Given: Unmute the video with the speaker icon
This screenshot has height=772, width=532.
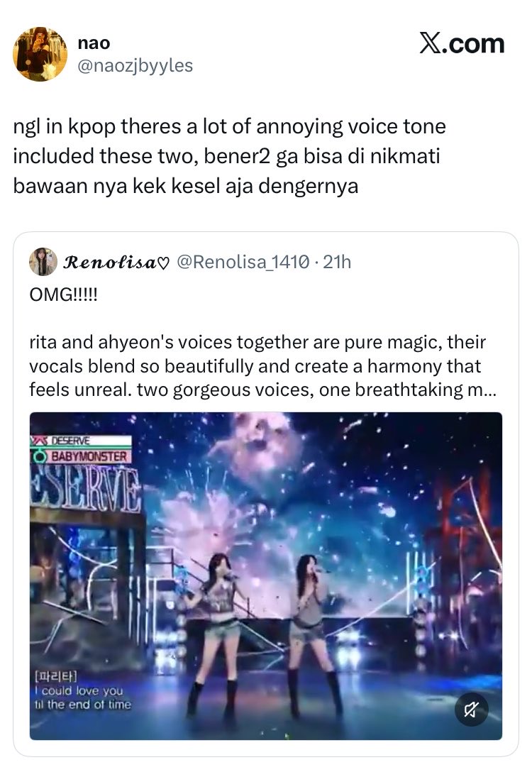Looking at the screenshot, I should [x=471, y=710].
